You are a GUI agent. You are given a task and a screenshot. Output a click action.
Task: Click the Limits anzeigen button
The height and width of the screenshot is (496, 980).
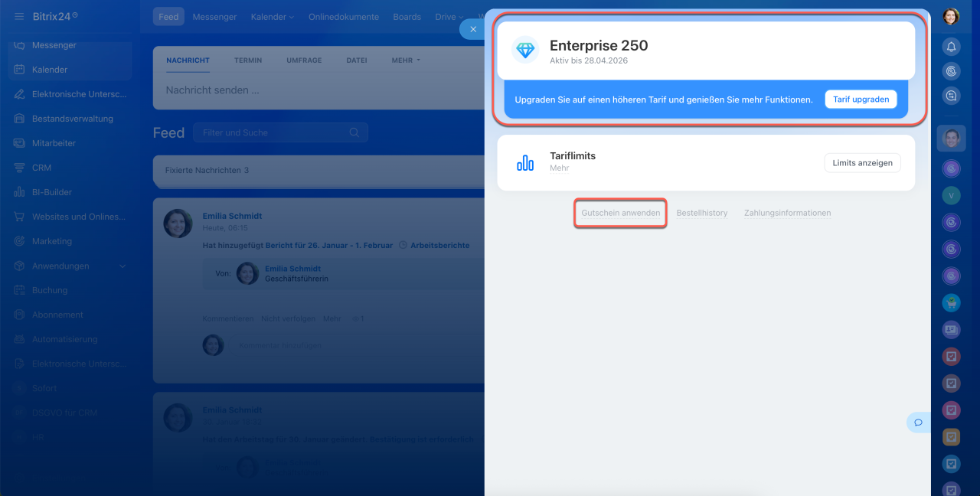coord(862,163)
